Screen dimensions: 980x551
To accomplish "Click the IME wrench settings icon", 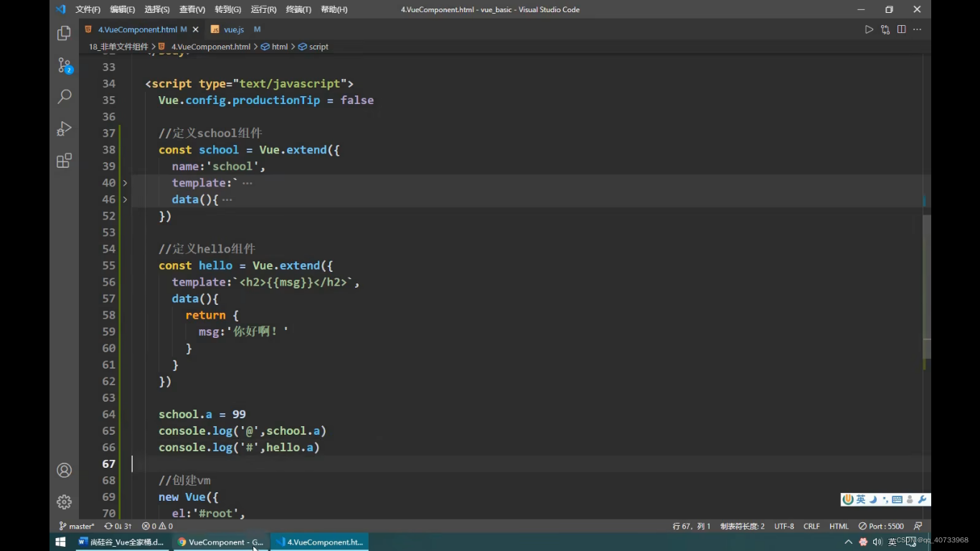I will click(x=923, y=499).
